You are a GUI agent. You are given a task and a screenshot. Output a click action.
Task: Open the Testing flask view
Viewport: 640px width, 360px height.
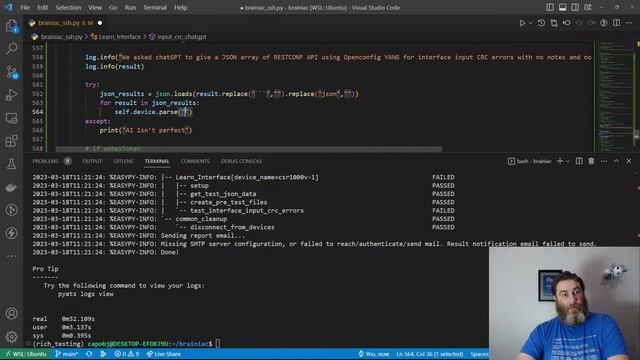tap(11, 164)
